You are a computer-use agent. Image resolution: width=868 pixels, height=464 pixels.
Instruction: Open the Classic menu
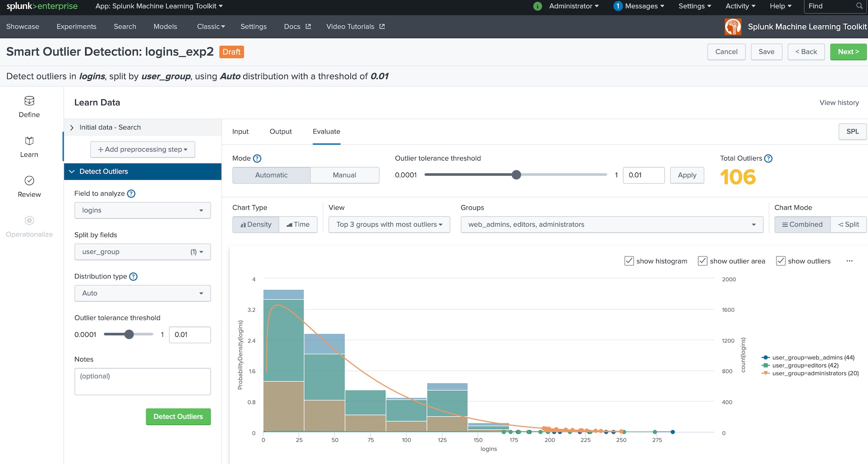[x=211, y=26]
